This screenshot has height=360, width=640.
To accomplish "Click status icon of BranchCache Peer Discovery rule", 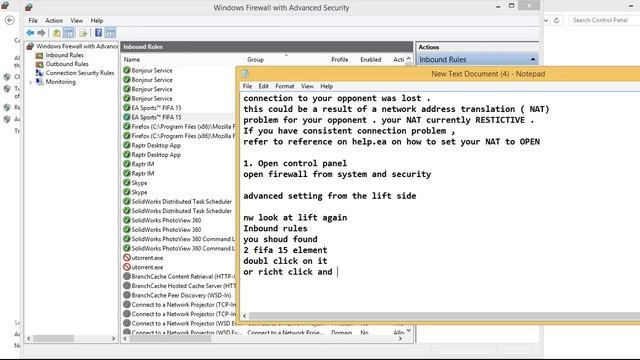I will [127, 295].
